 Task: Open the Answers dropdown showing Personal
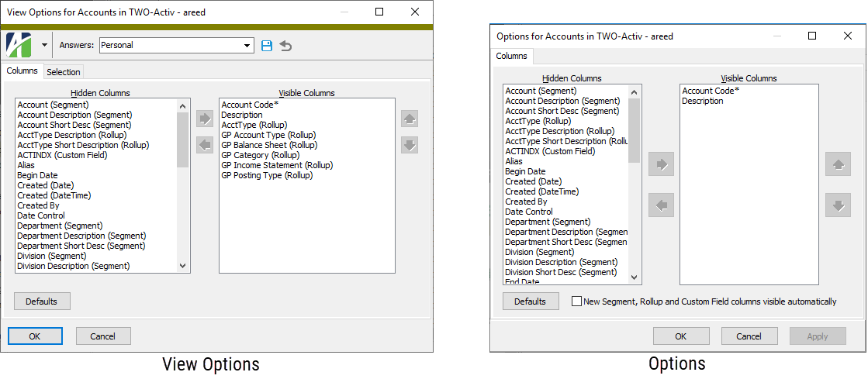click(247, 46)
